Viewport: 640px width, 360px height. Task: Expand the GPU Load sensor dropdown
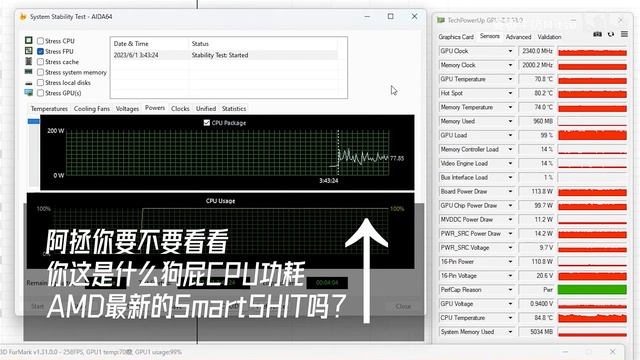coord(510,135)
